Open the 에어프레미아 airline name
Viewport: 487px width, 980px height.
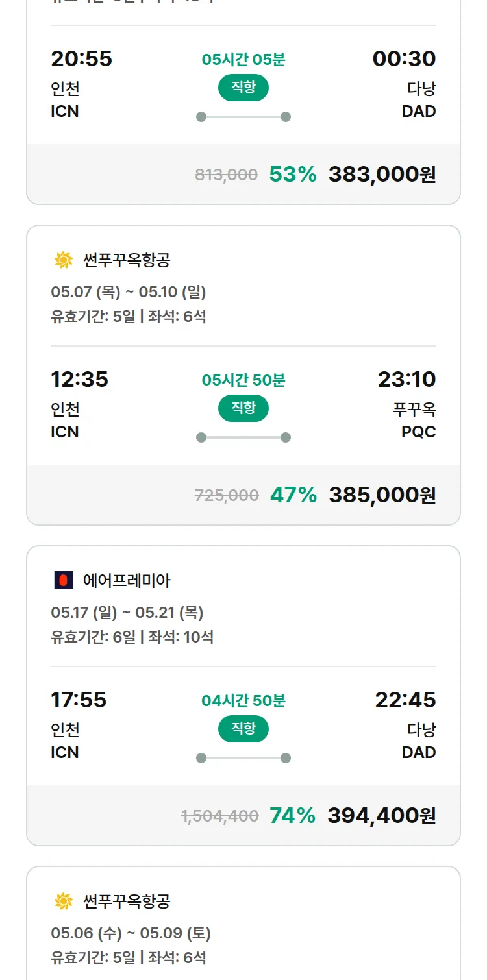coord(127,580)
